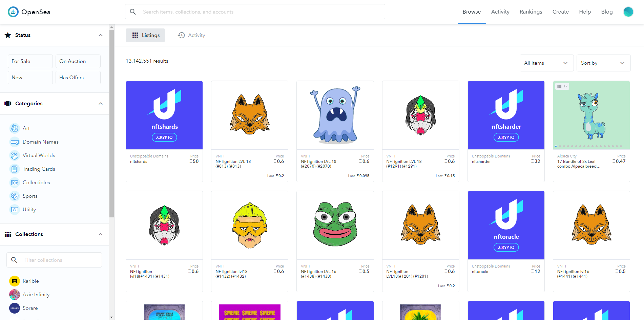Select the Sports category icon
This screenshot has width=644, height=320.
(x=15, y=196)
